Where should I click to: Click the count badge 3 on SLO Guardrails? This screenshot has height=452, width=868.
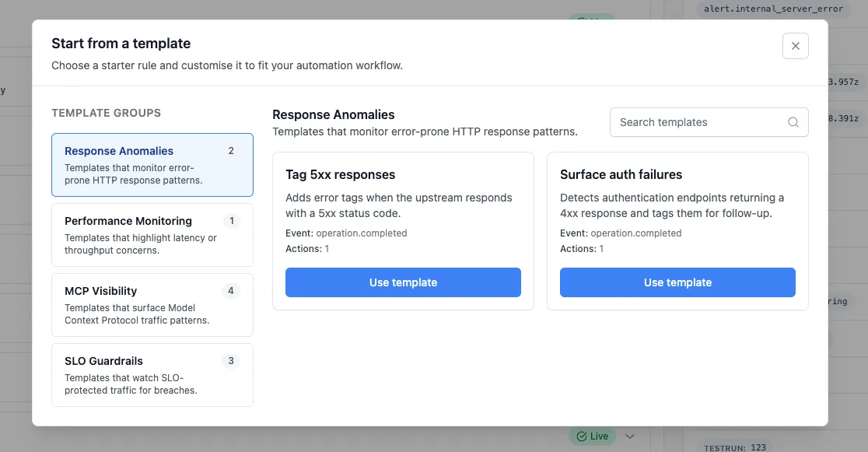pos(231,361)
